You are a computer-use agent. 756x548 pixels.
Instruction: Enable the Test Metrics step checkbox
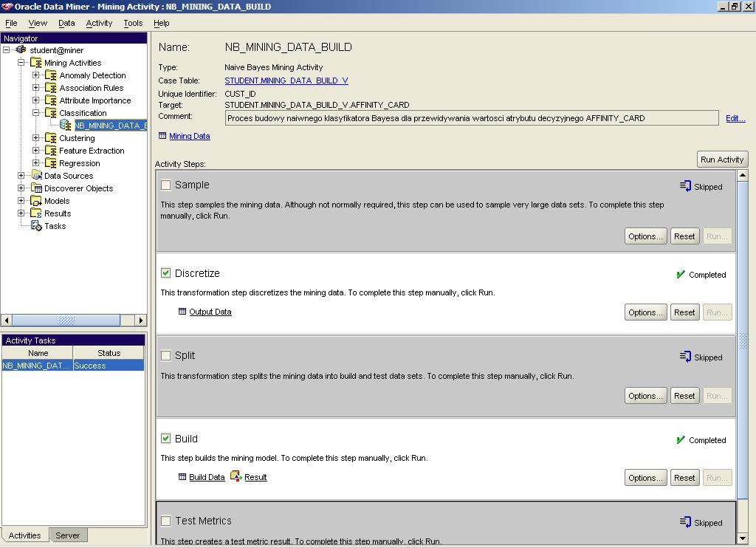click(x=166, y=521)
